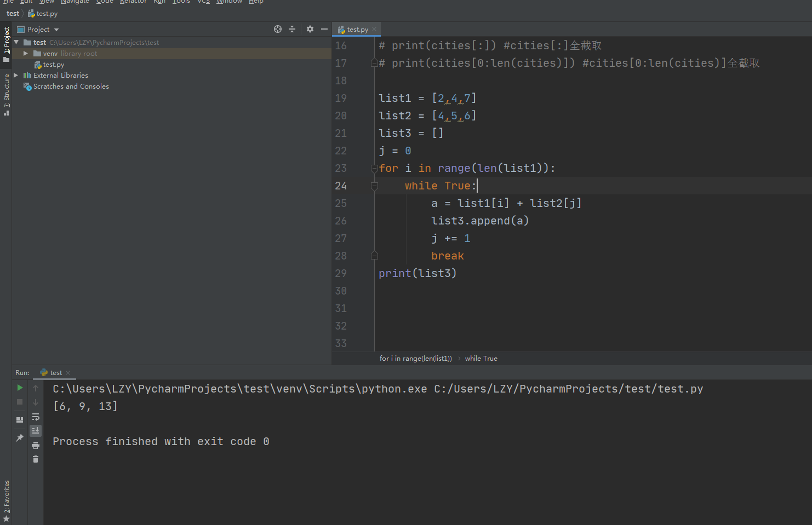The image size is (812, 525).
Task: Close the test run tab
Action: pos(68,373)
